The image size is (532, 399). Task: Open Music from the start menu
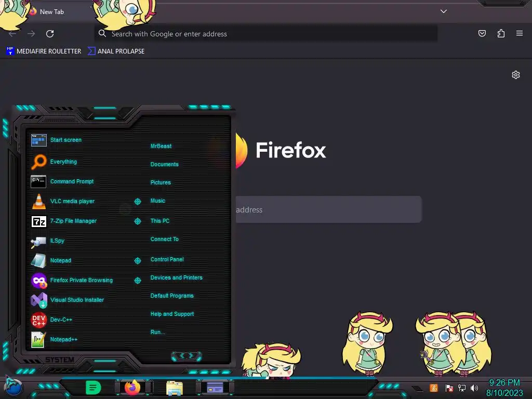coord(158,201)
